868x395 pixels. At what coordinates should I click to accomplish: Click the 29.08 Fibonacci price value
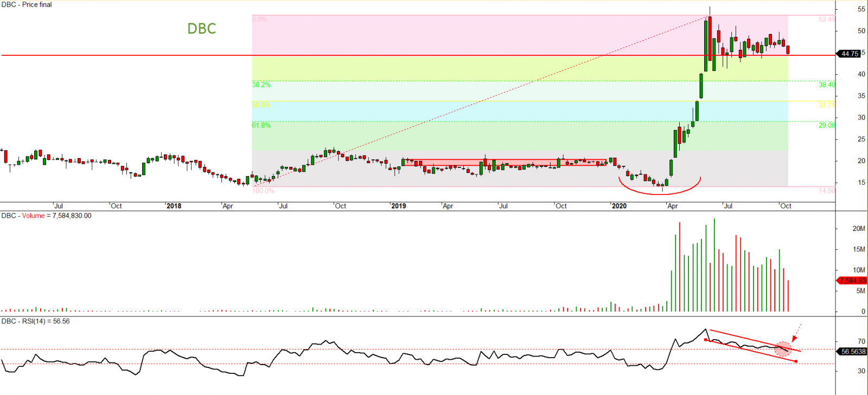(x=827, y=125)
